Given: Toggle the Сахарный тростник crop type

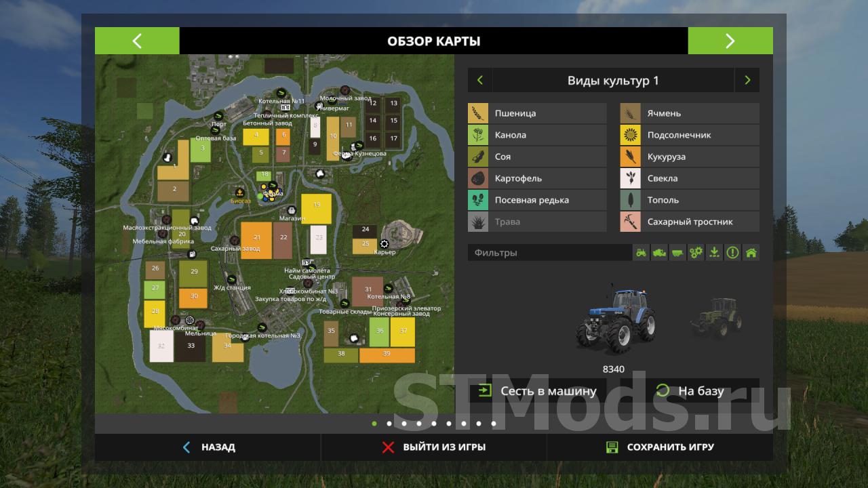Looking at the screenshot, I should (690, 222).
